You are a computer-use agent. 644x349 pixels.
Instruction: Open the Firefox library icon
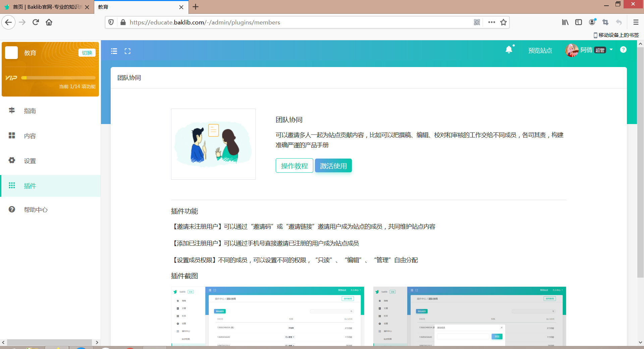(565, 22)
